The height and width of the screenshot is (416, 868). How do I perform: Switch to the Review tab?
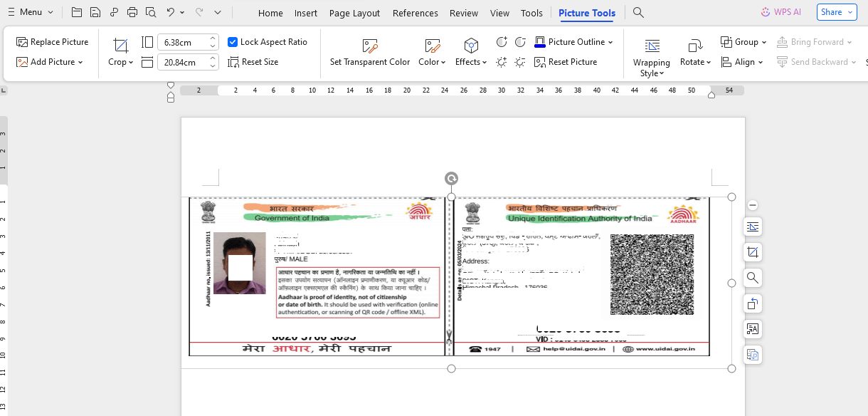[464, 13]
